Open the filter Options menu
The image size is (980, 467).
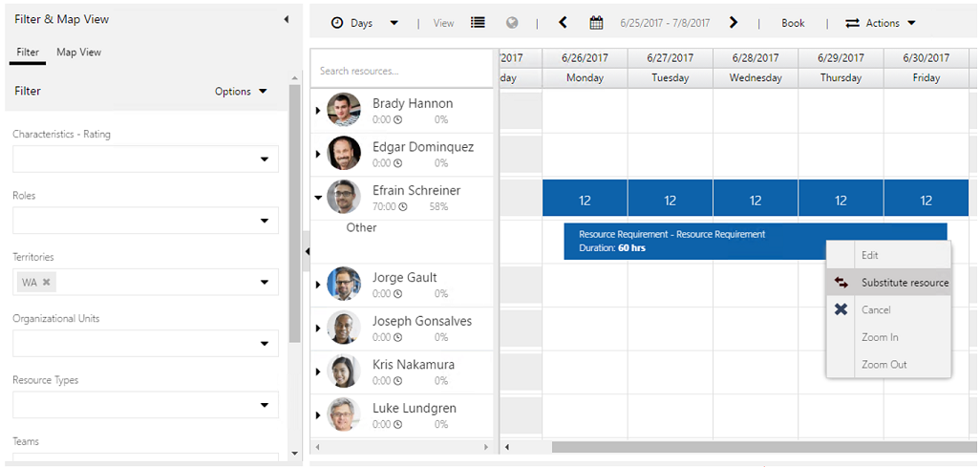tap(241, 92)
